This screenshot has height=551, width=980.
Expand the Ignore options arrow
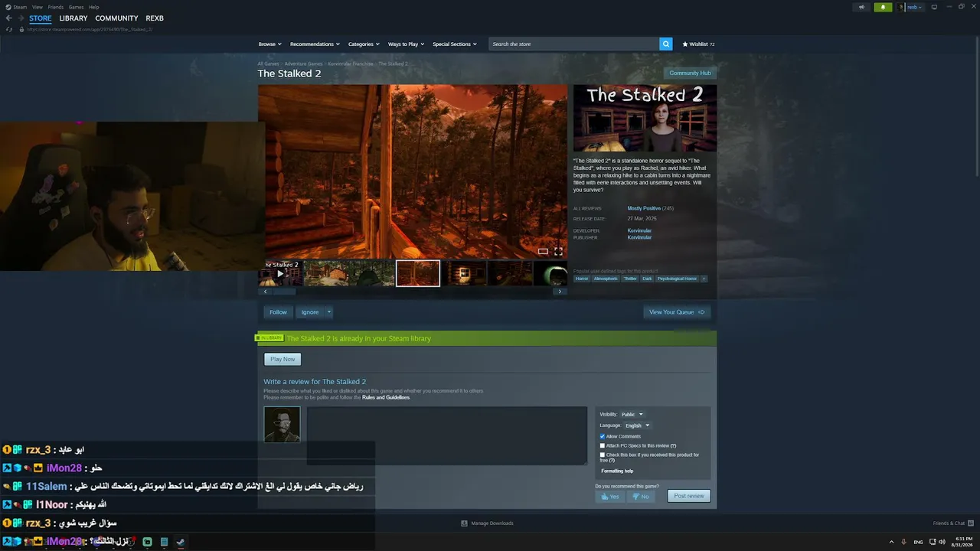(329, 312)
